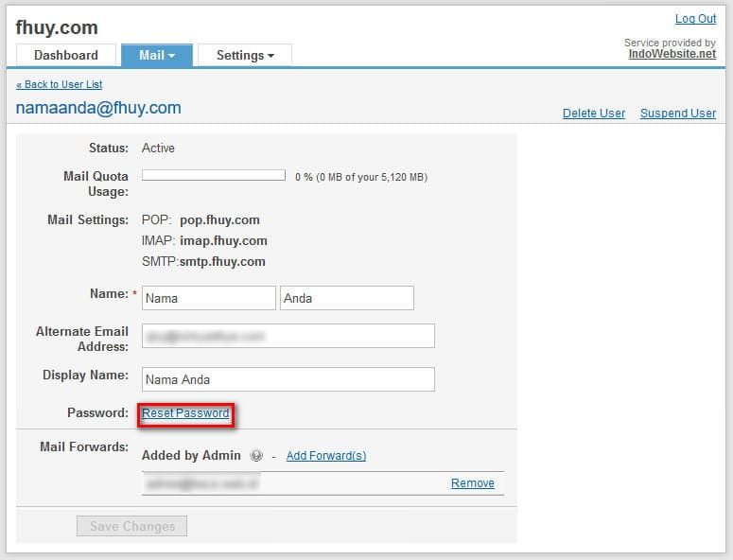Visit the IndoWebsite.net provider link
The image size is (733, 560).
tap(672, 54)
